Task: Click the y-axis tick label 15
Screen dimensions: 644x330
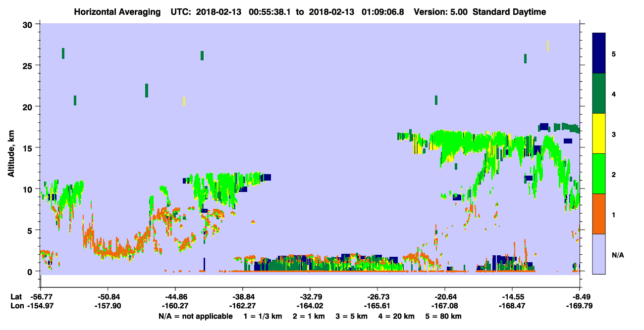Action: tap(29, 148)
